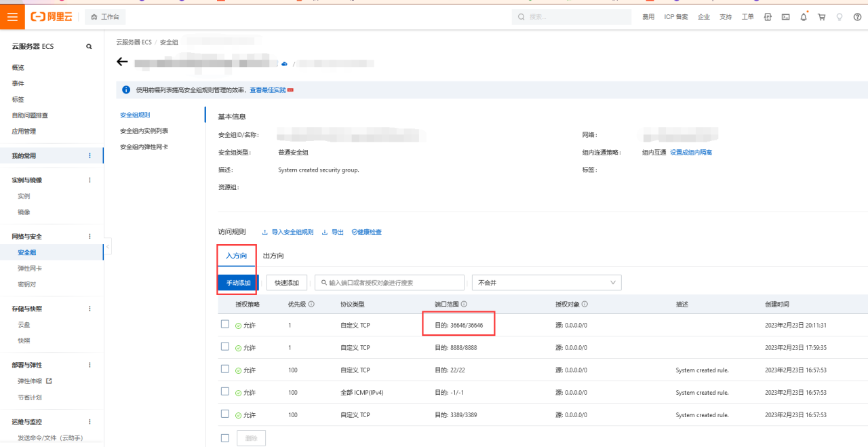Click the sidebar search magnifier icon
Viewport: 868px width, 447px height.
coord(89,47)
